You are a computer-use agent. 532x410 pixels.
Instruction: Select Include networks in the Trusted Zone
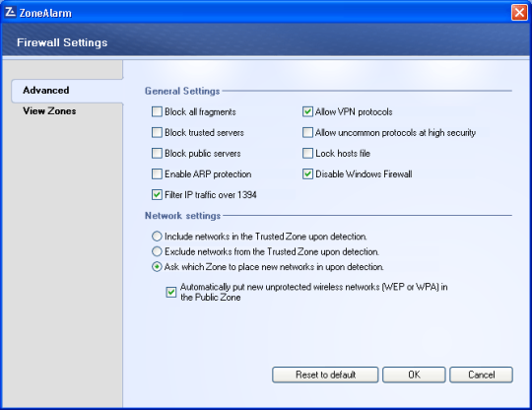157,237
